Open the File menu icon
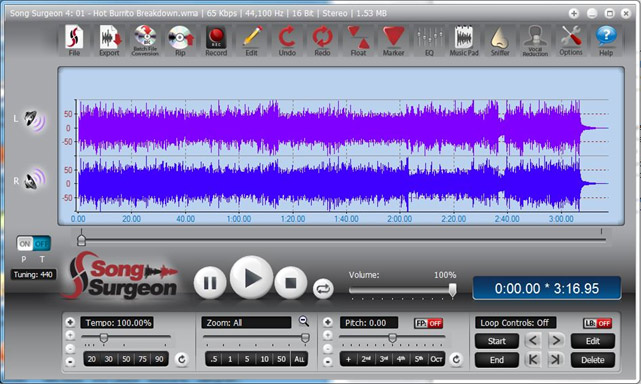This screenshot has height=384, width=641. 74,40
